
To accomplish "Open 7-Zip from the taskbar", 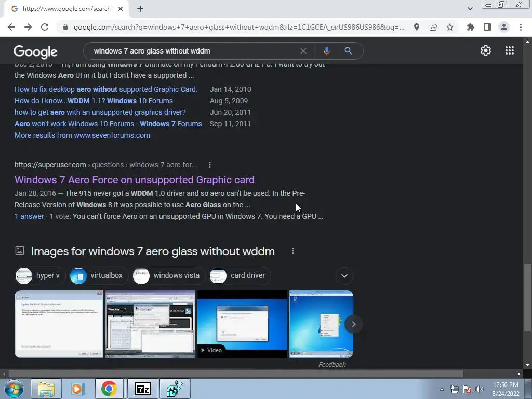I will point(142,389).
